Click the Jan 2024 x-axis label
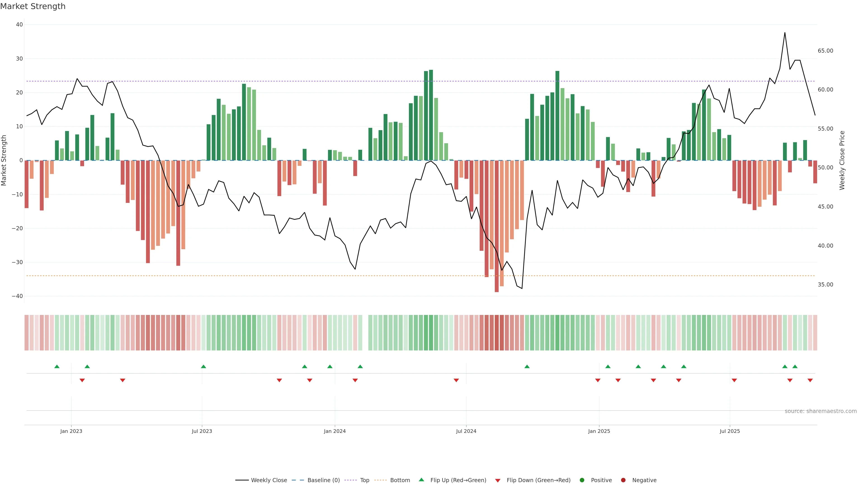Viewport: 868px width, 488px height. coord(335,431)
